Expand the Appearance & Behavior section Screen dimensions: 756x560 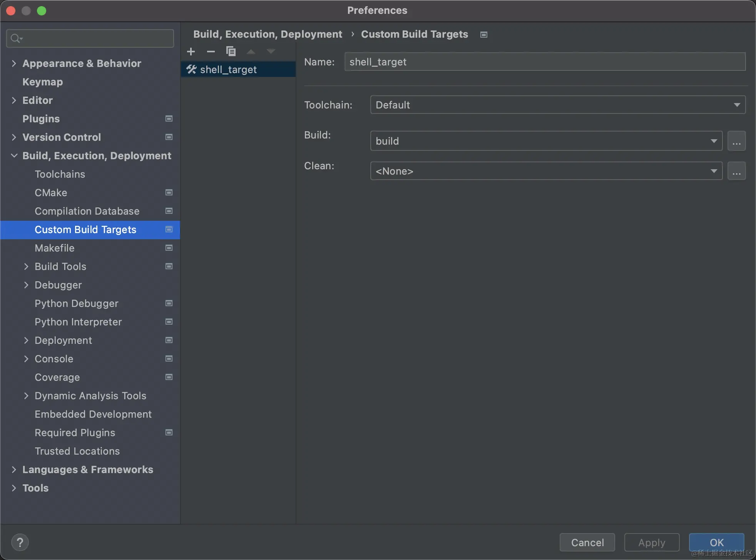click(x=14, y=63)
